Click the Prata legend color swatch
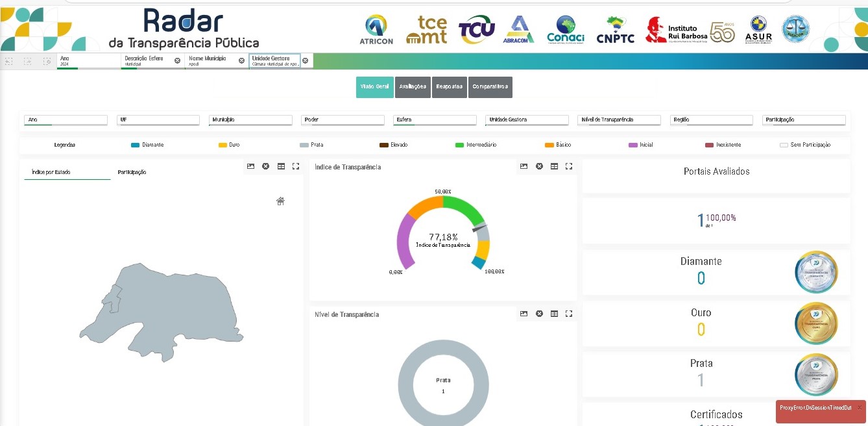The image size is (868, 426). 304,145
